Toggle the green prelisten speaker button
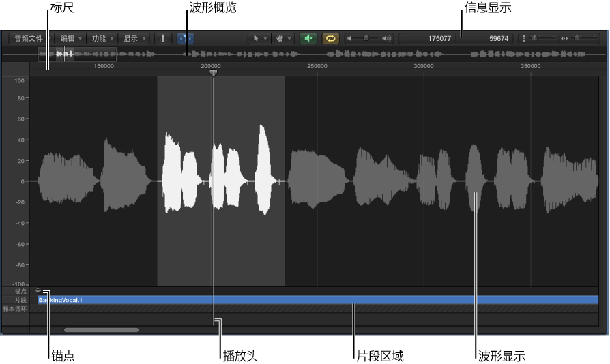Viewport: 610px width, 364px height. point(308,38)
